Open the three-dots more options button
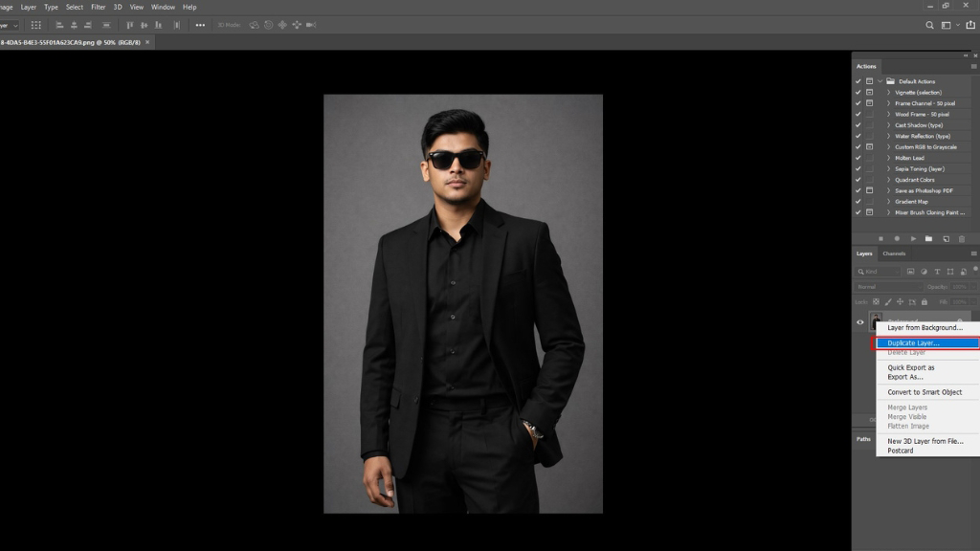Image resolution: width=980 pixels, height=551 pixels. click(x=200, y=25)
